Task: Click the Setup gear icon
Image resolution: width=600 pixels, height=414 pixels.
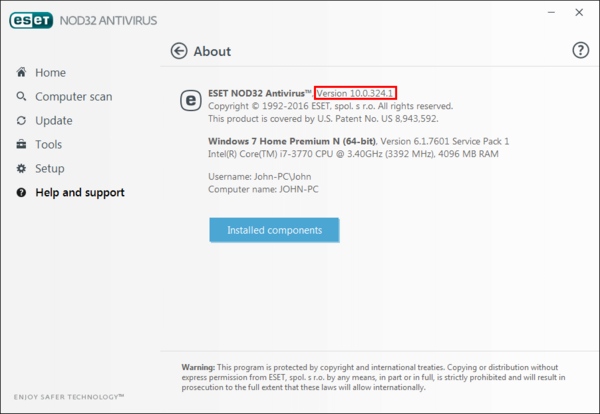Action: click(21, 168)
